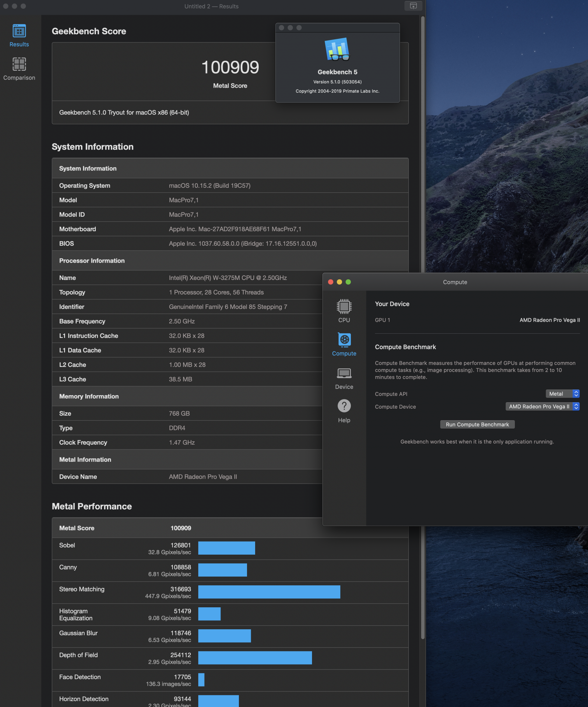Click the Geekbench 5.1.0 Tryout for macOS text
Image resolution: width=588 pixels, height=707 pixels.
tap(124, 112)
